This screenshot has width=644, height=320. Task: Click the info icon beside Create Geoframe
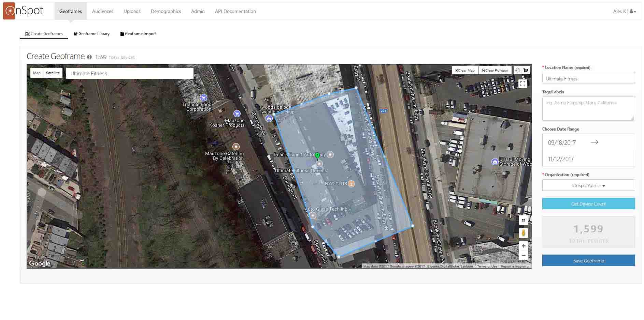[x=89, y=57]
